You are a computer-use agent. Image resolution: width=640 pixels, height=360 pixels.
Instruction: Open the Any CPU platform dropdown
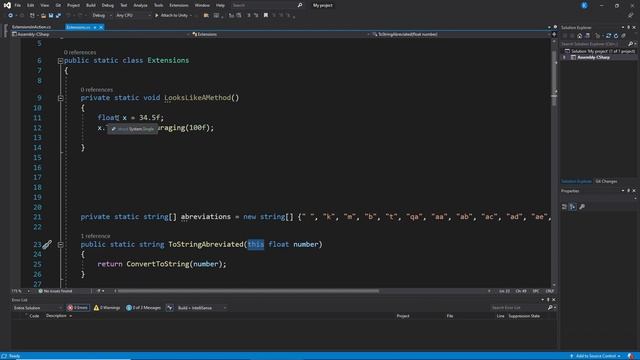click(133, 16)
